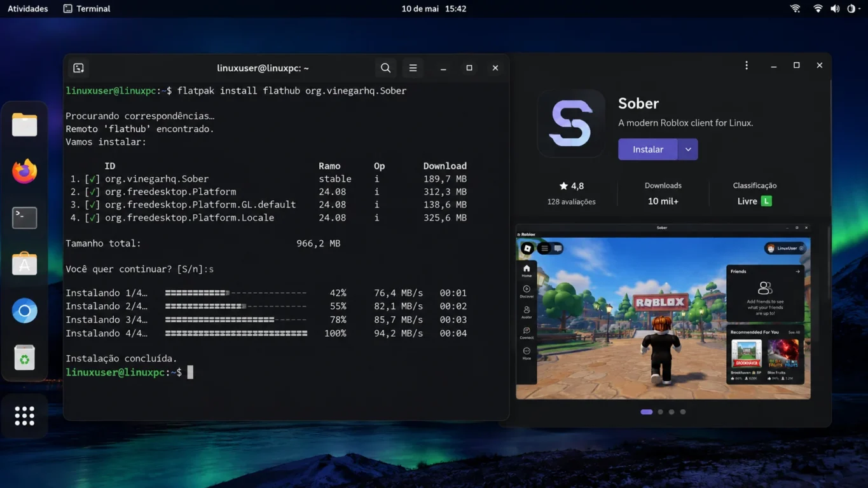Click the 325,6 MB download size

(x=445, y=218)
